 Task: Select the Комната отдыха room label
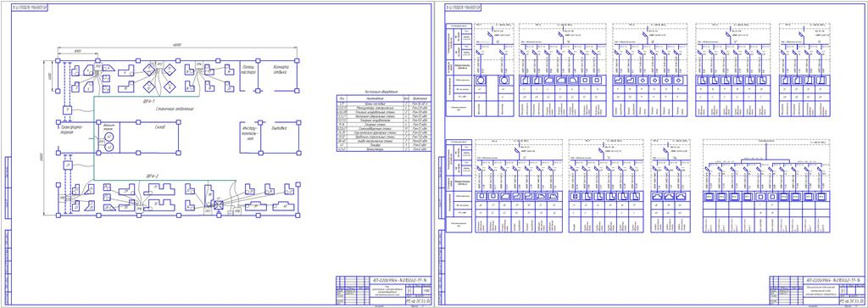(x=281, y=70)
